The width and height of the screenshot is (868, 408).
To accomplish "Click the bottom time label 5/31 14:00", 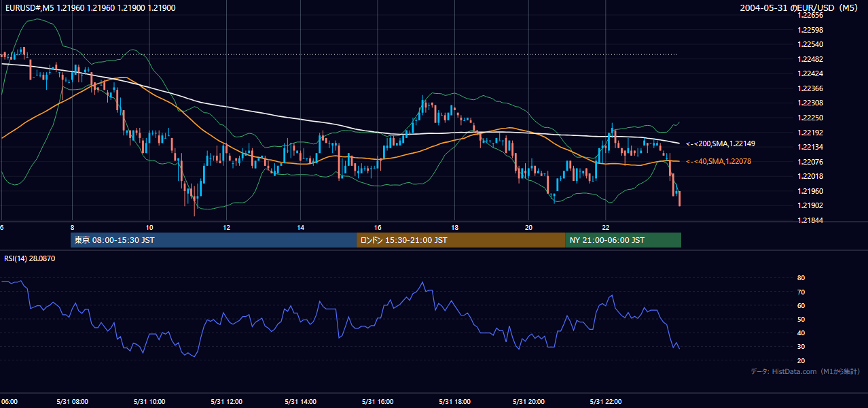I will click(x=302, y=402).
